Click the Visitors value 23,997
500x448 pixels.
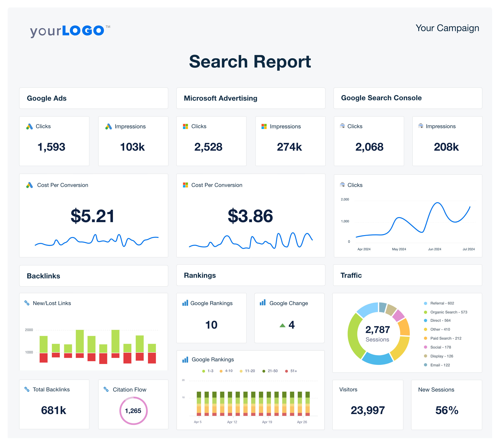point(368,410)
